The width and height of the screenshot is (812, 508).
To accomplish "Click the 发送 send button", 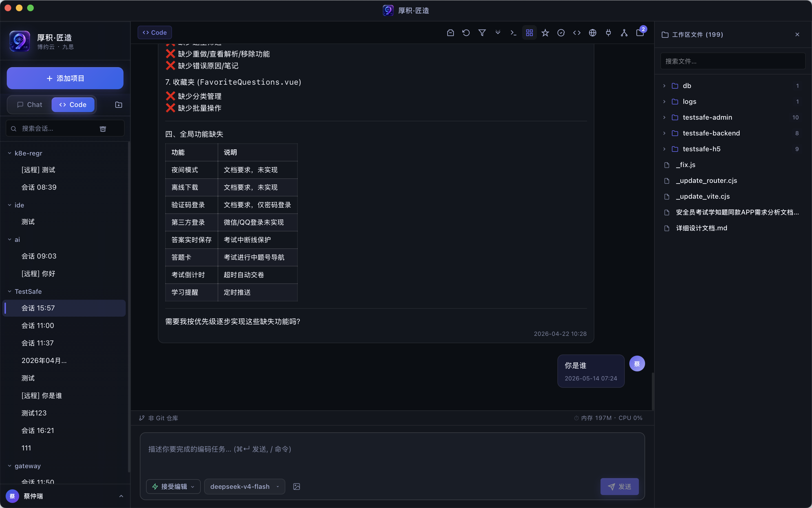I will pos(619,487).
